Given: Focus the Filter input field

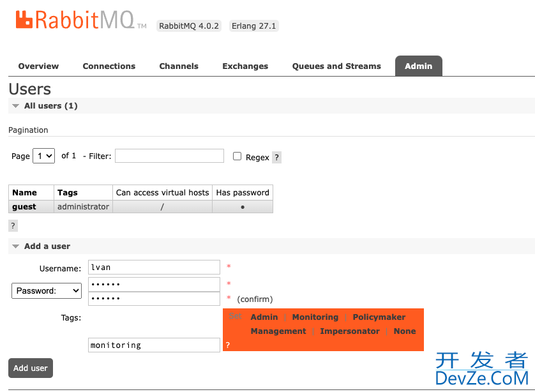Looking at the screenshot, I should (x=170, y=156).
